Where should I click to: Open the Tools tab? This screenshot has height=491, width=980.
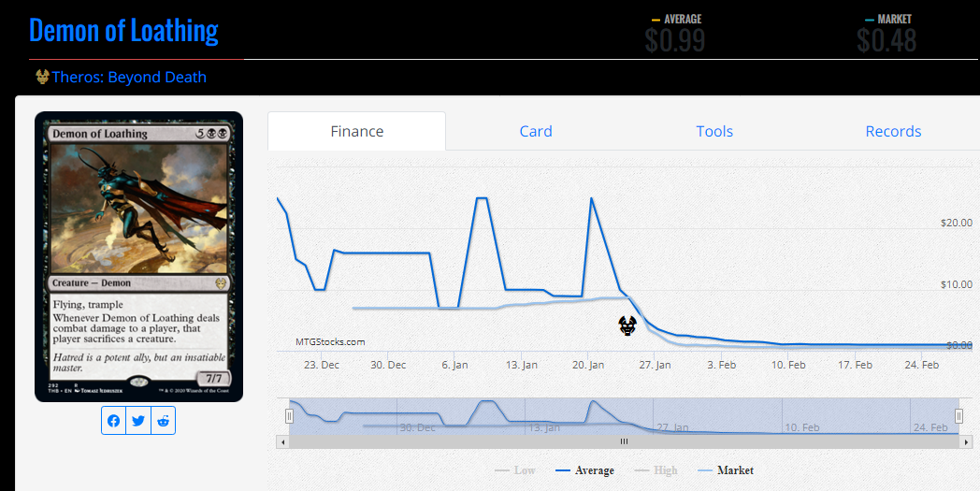point(714,131)
